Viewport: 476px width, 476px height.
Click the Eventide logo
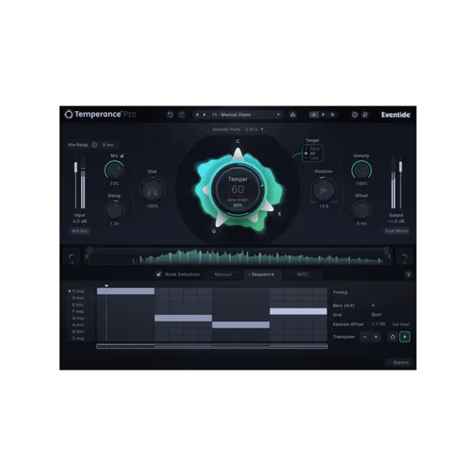[x=396, y=115]
